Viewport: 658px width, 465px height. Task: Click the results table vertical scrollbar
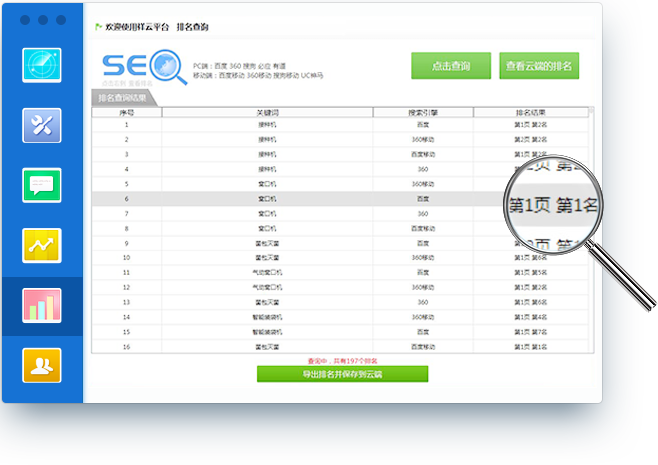(x=591, y=230)
